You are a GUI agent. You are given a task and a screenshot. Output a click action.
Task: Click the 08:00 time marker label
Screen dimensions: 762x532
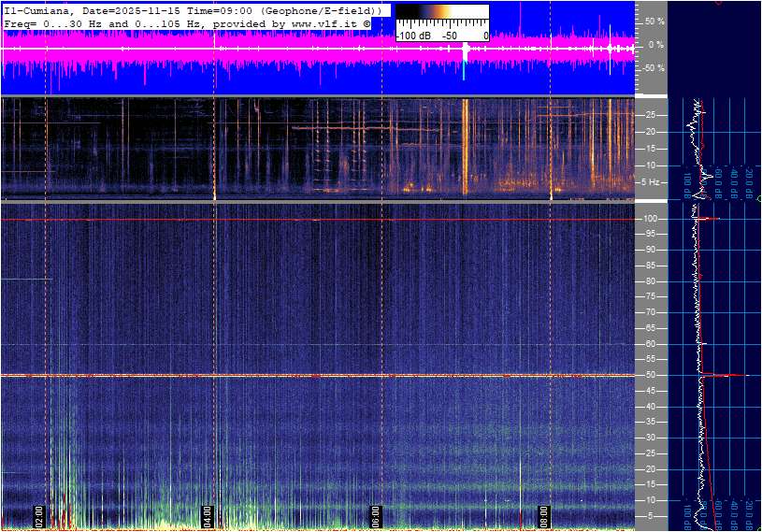[544, 517]
